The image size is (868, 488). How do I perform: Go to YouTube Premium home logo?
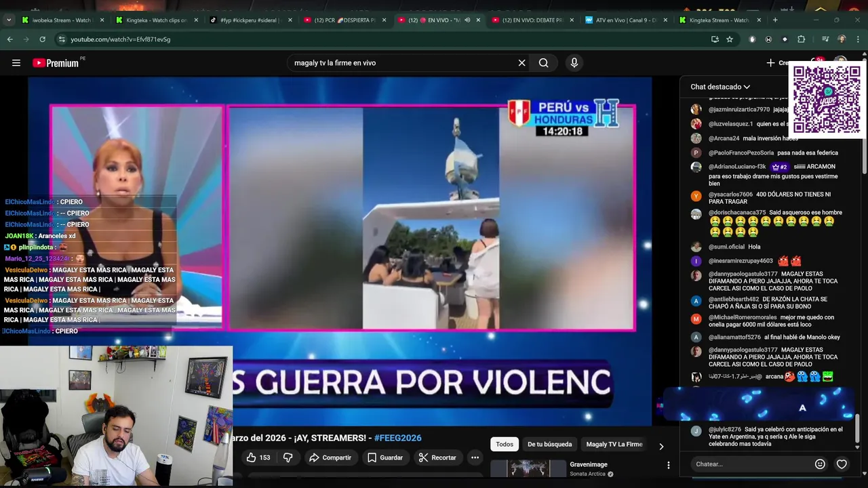tap(57, 63)
